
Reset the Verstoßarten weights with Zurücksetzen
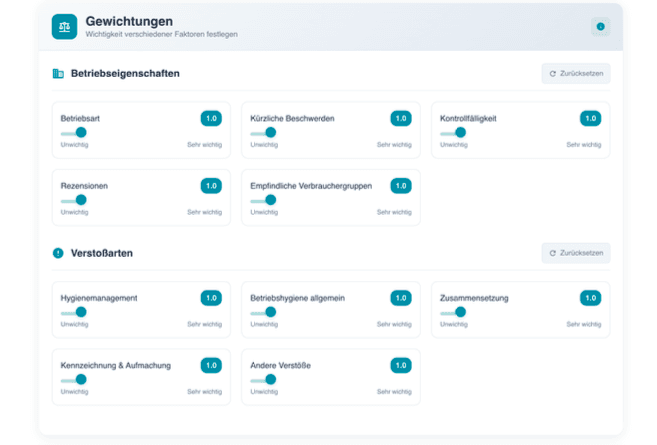pyautogui.click(x=576, y=253)
